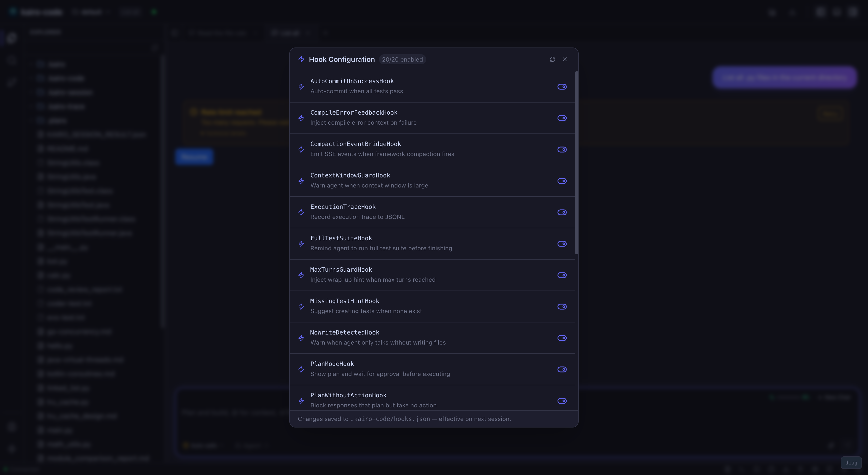Select the MissingTestHintHook name

[x=345, y=301]
